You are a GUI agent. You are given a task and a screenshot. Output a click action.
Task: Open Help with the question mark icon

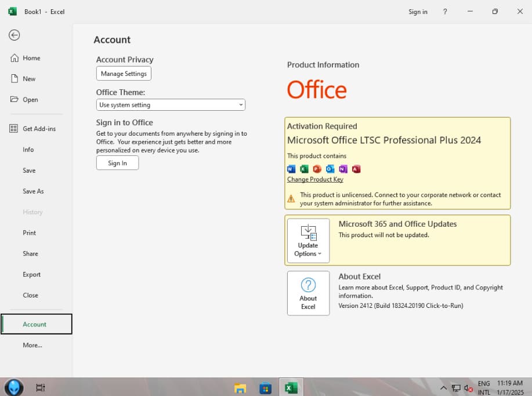(445, 12)
